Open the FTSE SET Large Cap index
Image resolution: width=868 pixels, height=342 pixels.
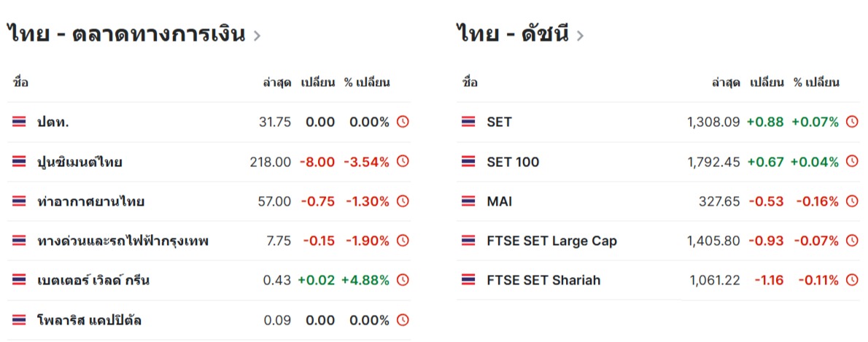coord(551,241)
